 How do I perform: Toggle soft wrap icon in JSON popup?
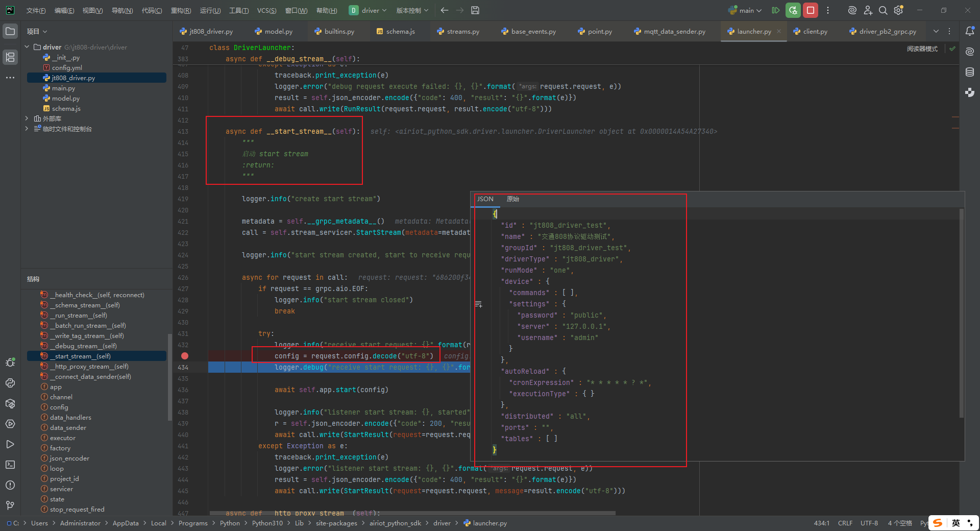(x=478, y=304)
